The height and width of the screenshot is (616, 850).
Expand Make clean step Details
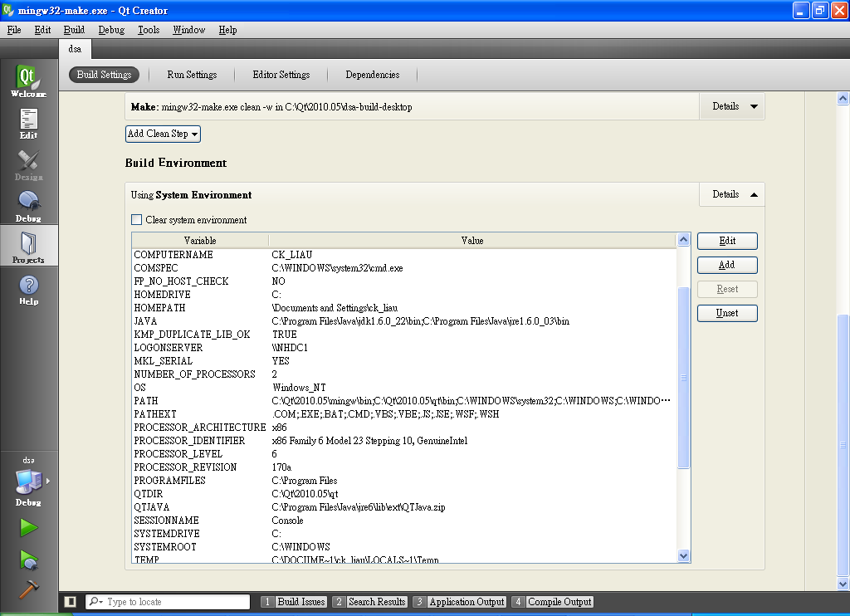click(x=734, y=106)
